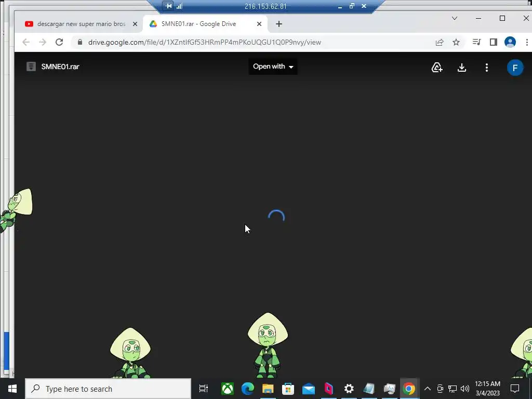Share this page icon in address bar
The image size is (532, 399).
(x=440, y=42)
